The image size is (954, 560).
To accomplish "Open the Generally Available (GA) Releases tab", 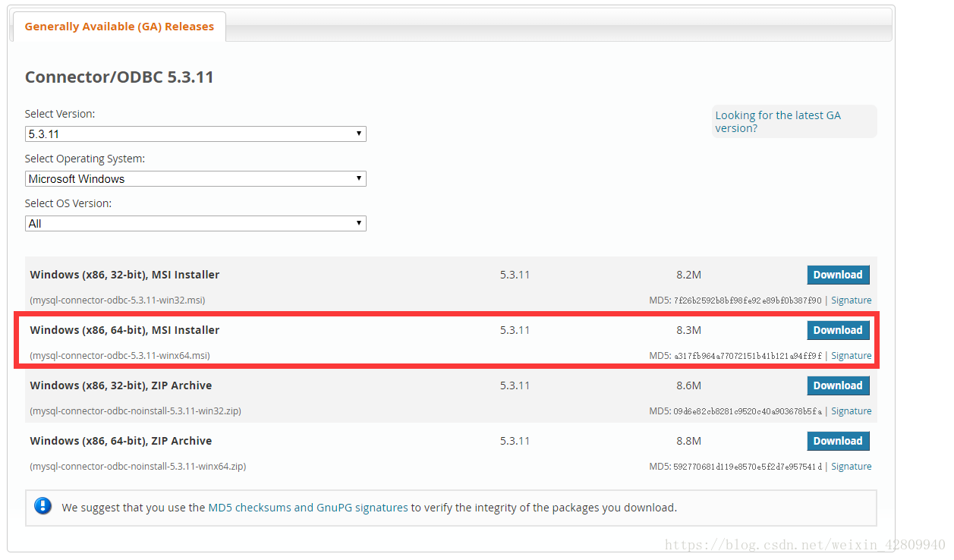I will (x=119, y=27).
